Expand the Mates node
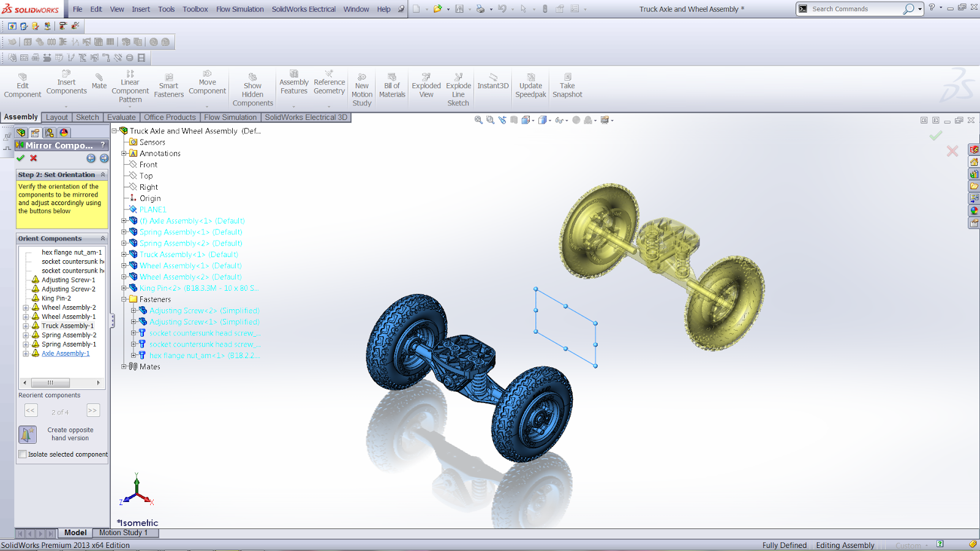Viewport: 980px width, 551px height. (x=124, y=367)
